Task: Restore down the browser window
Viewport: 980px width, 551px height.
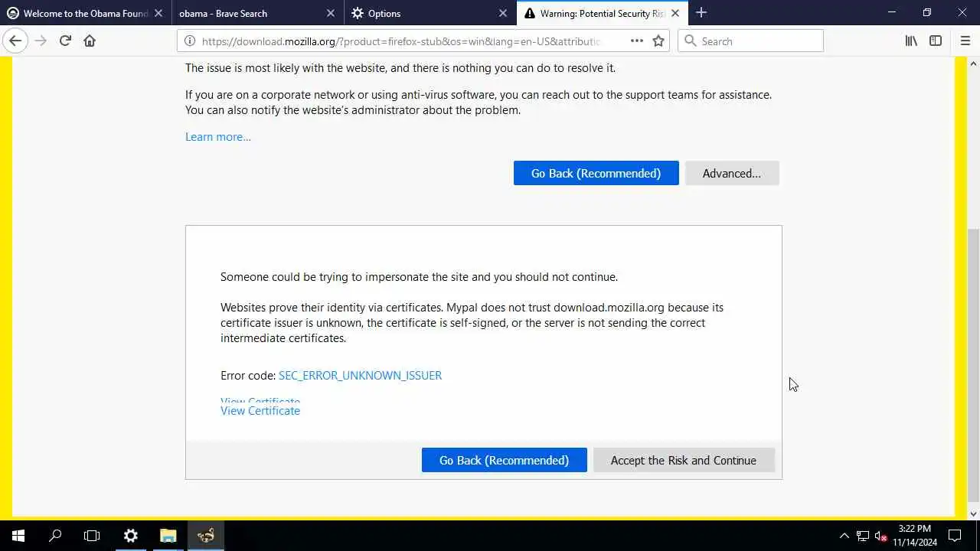Action: pyautogui.click(x=927, y=12)
